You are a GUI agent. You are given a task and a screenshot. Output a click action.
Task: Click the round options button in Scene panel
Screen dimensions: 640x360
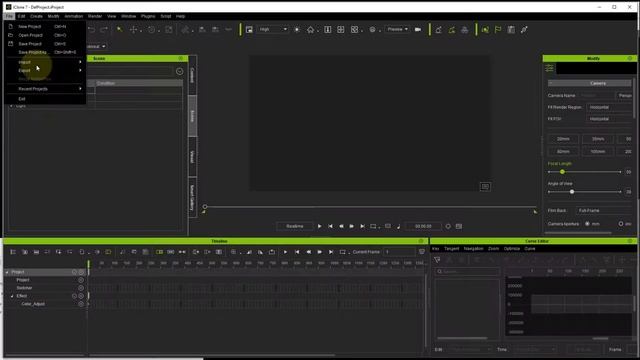(180, 71)
